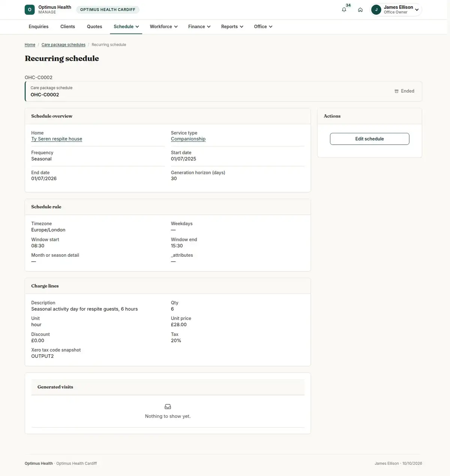Click the empty inbox icon in Generated visits

click(168, 407)
